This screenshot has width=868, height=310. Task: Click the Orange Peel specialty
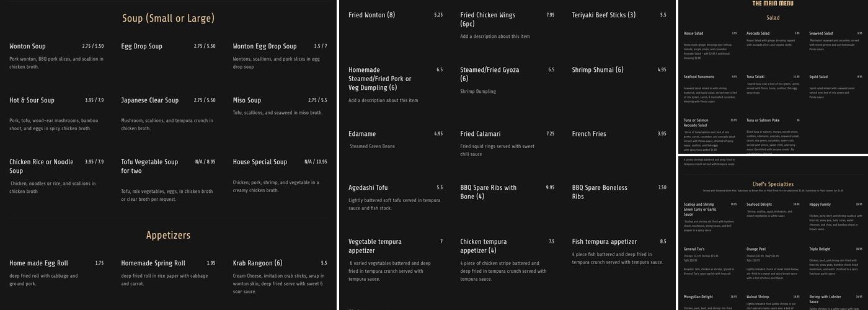pyautogui.click(x=756, y=249)
